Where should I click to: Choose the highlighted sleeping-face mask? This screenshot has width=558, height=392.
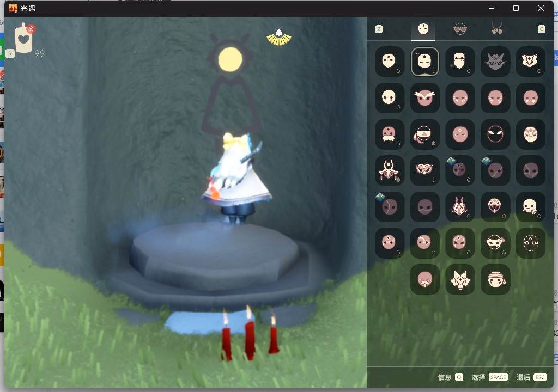pos(424,61)
